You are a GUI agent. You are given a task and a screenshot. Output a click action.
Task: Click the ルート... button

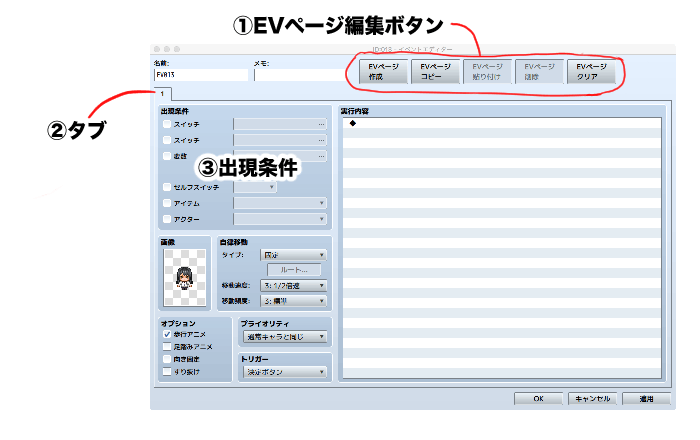(294, 270)
